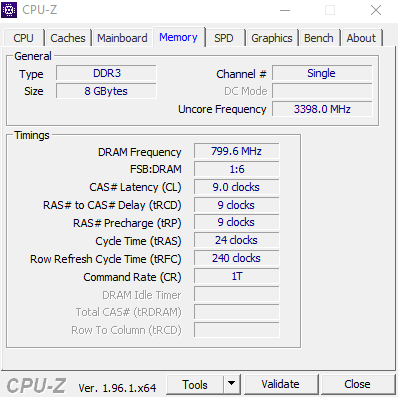Click the empty Total CAS# (tRDRAM) field
398x397 pixels.
pyautogui.click(x=237, y=312)
